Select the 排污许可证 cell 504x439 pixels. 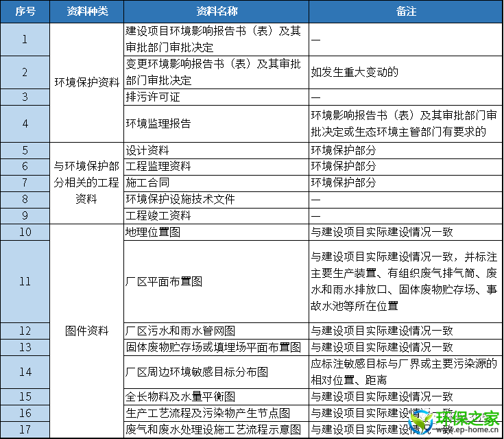[x=154, y=97]
